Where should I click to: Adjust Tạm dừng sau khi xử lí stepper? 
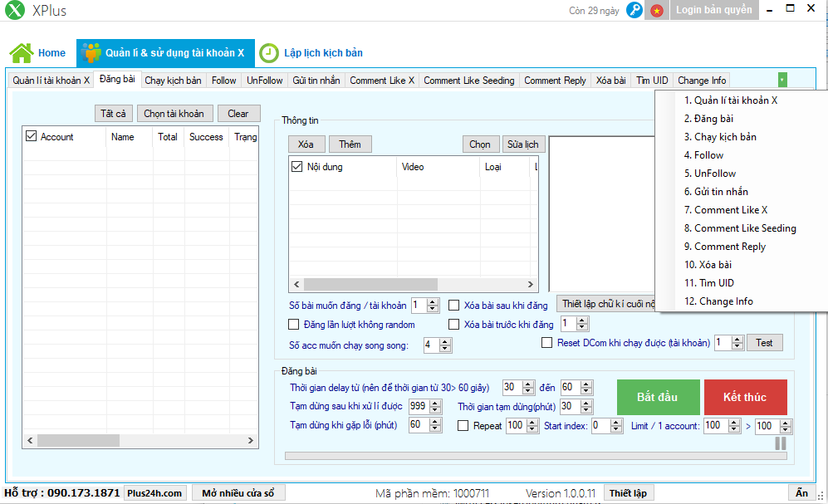[x=435, y=406]
